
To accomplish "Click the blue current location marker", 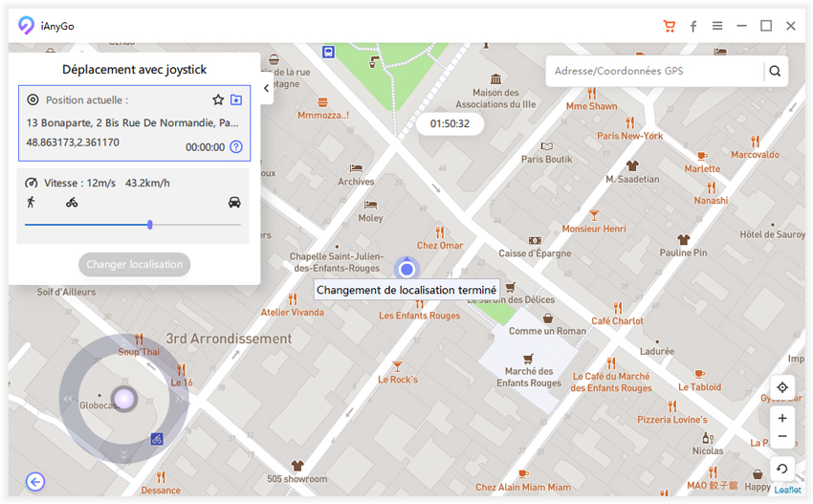I will [x=407, y=269].
